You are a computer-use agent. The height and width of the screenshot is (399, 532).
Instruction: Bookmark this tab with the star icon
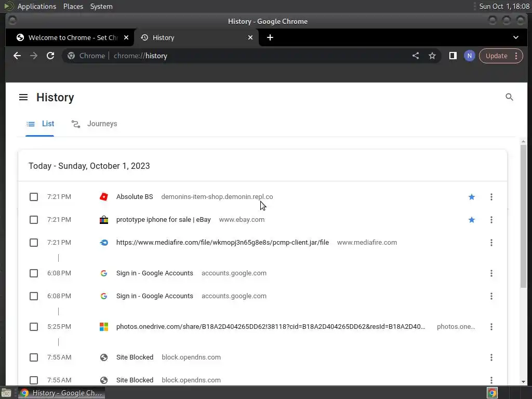(x=432, y=56)
